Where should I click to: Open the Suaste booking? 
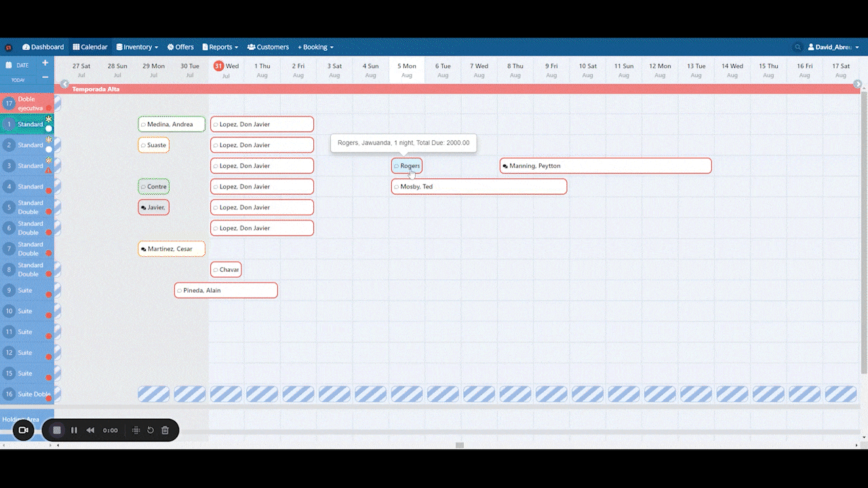tap(154, 145)
